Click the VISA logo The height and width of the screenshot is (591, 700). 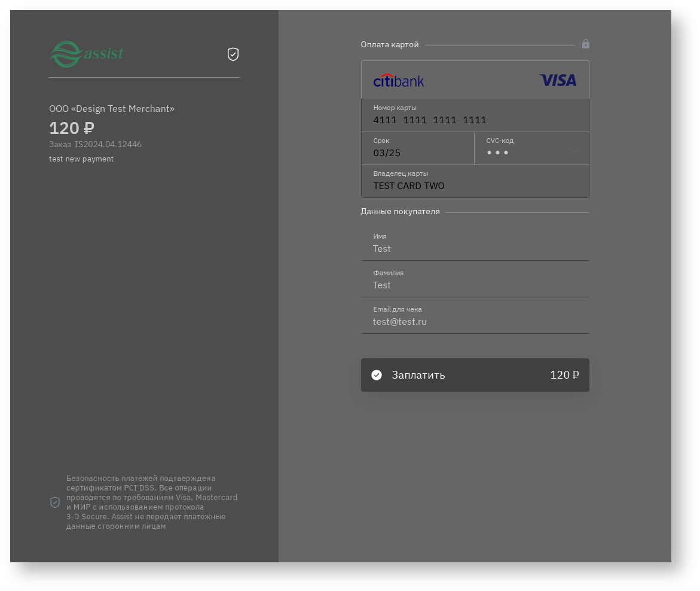[x=558, y=80]
